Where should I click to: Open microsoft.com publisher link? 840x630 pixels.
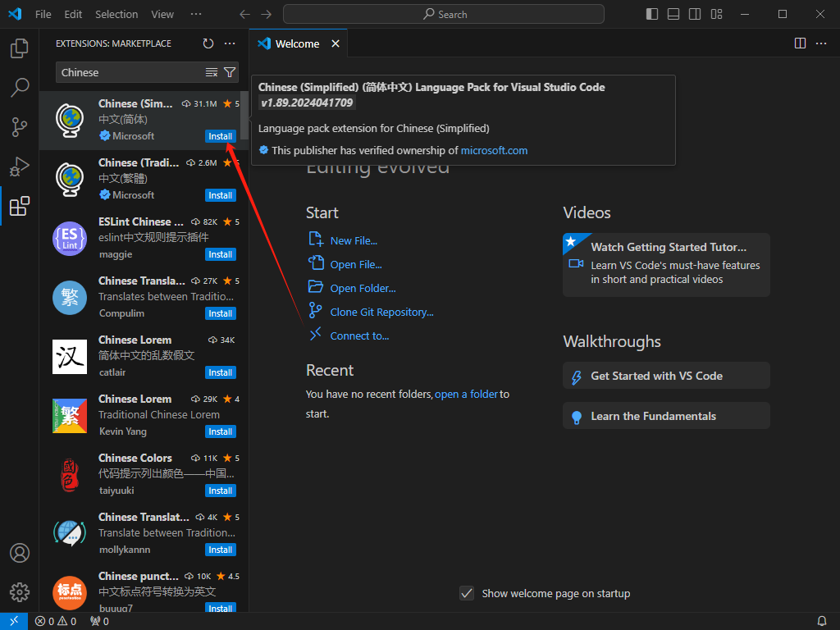pos(494,151)
